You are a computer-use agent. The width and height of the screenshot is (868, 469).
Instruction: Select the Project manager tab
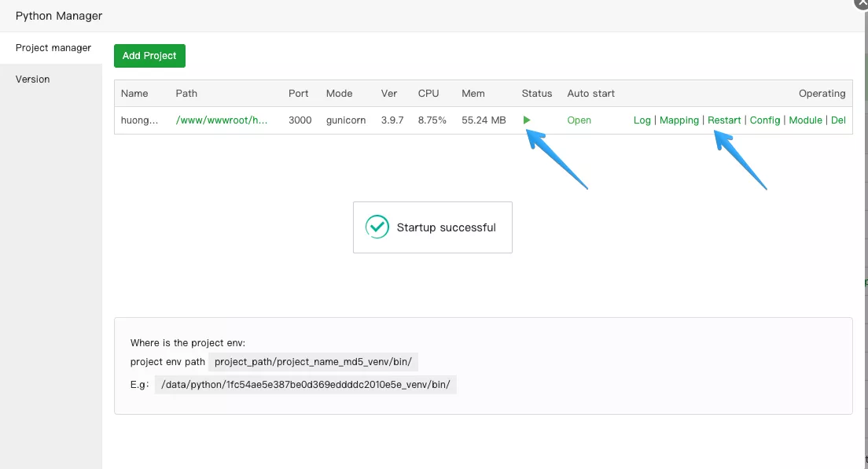tap(53, 48)
